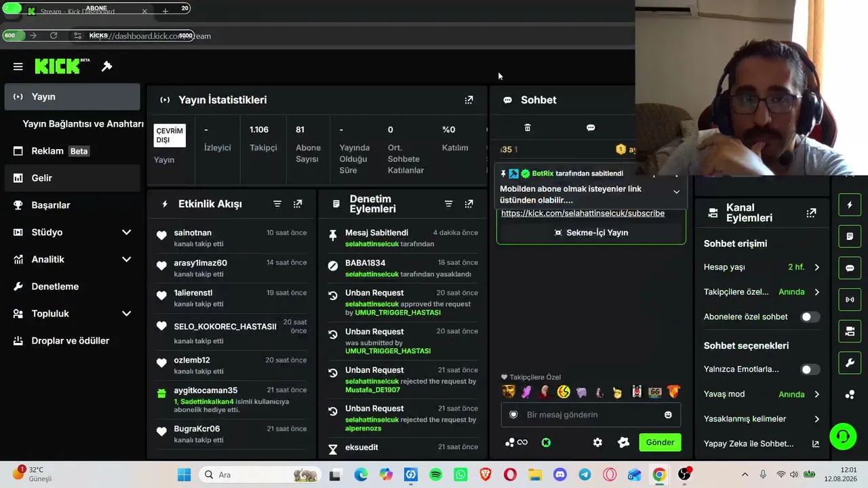Pop out the Denetim Eylemleri panel

click(469, 203)
